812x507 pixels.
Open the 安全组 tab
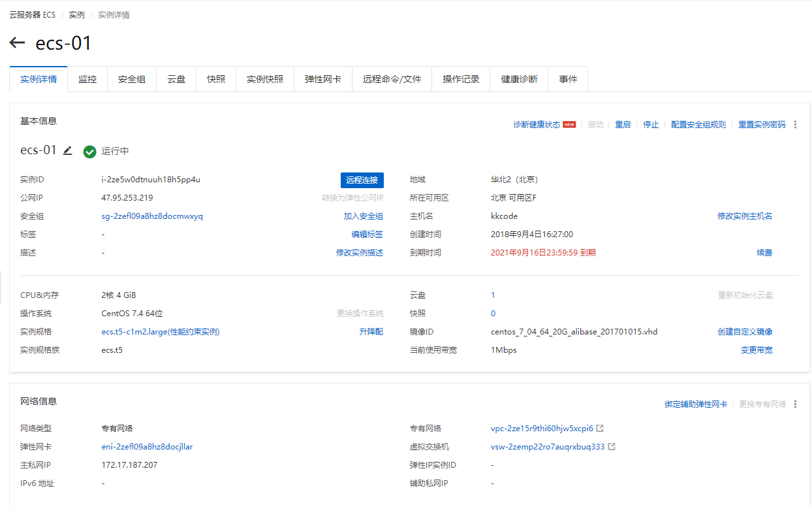(x=132, y=79)
